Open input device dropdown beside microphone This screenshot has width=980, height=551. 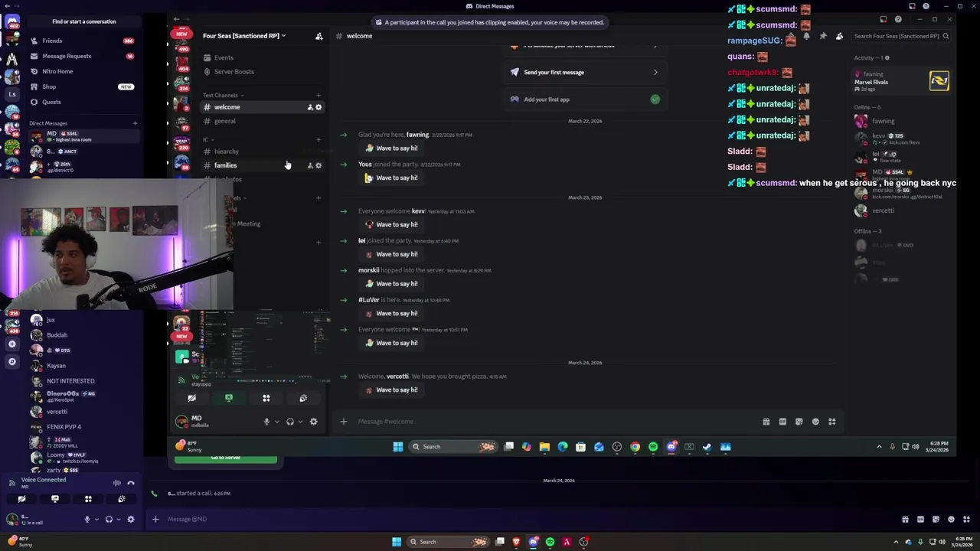coord(96,519)
